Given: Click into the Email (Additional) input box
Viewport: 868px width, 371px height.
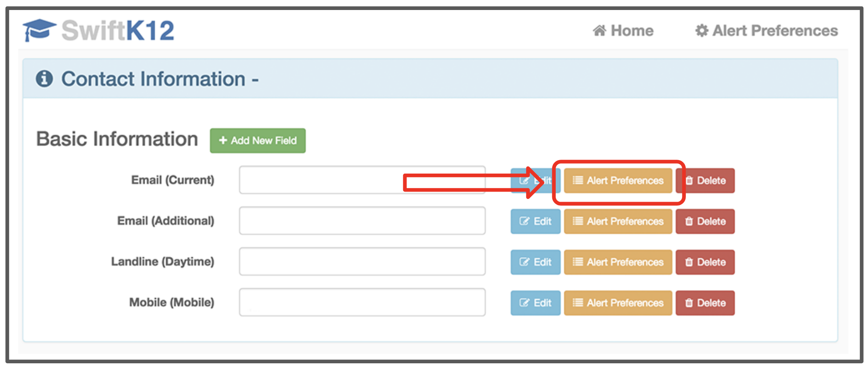Looking at the screenshot, I should point(362,221).
